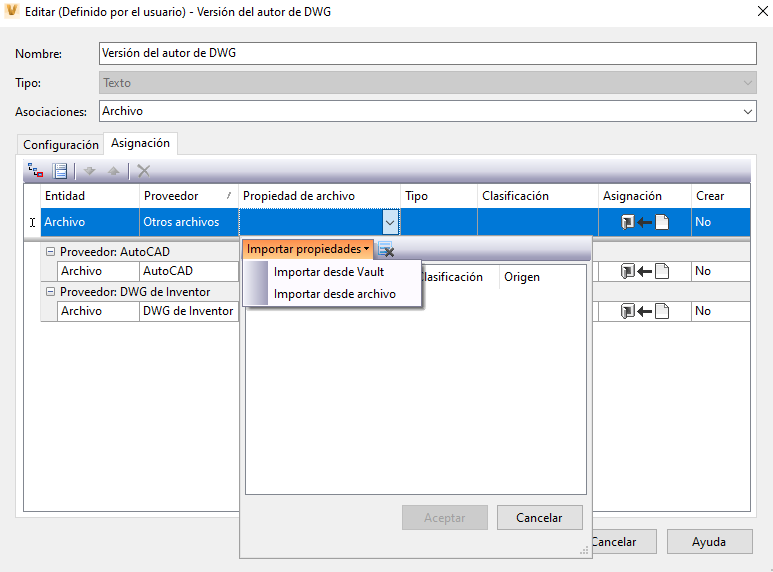The image size is (773, 572).
Task: Collapse the Proveedor: DWG de Inventor group
Action: (50, 291)
